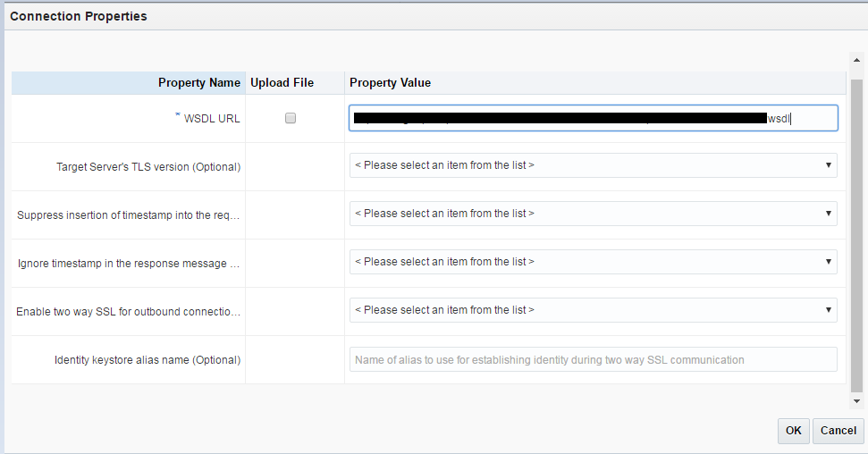Screen dimensions: 868x454
Task: Click the Identity keystore alias name label
Action: [x=147, y=360]
